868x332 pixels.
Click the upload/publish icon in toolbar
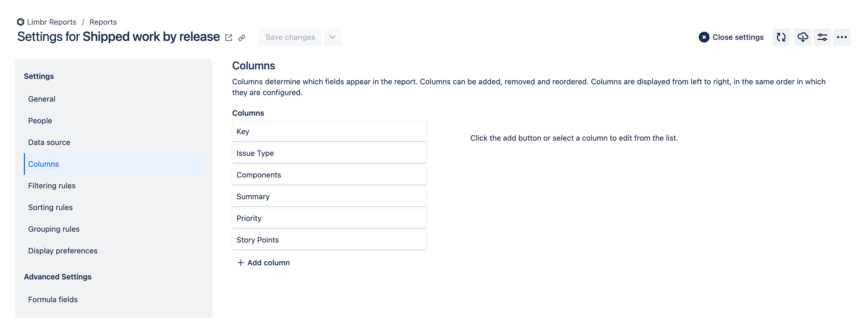click(x=803, y=37)
